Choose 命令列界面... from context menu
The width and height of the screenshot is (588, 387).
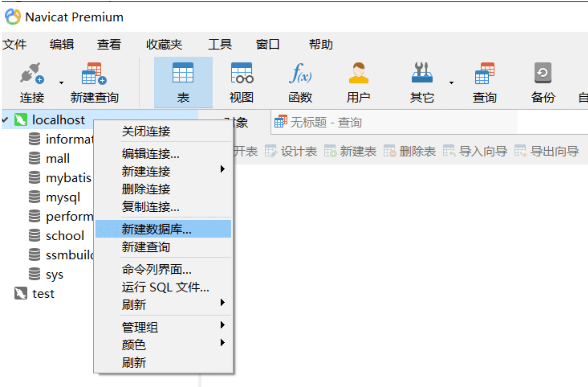(x=163, y=269)
